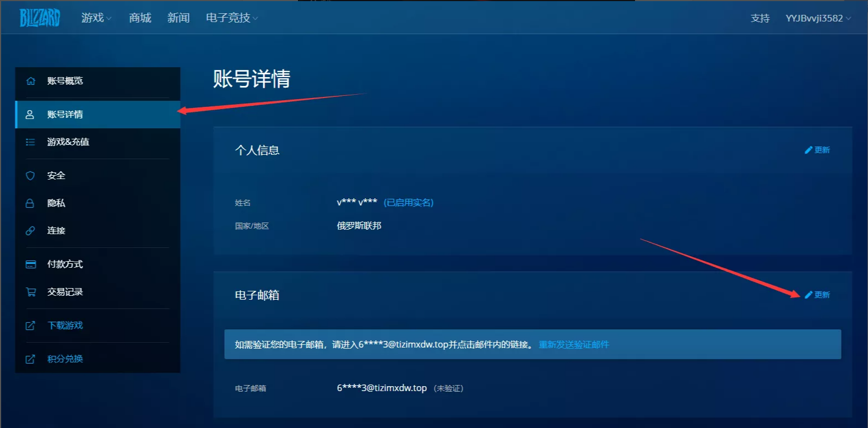Click the pencil icon in 个人信息 section

[809, 150]
